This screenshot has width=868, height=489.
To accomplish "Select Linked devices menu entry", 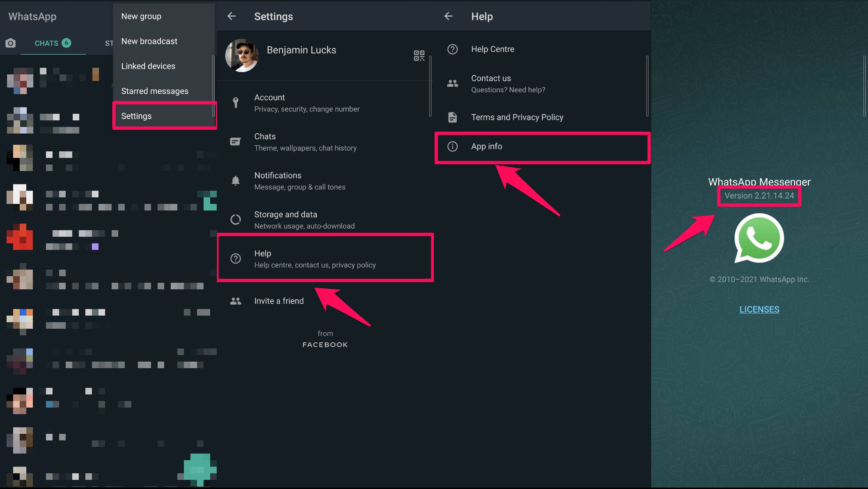I will coord(148,66).
